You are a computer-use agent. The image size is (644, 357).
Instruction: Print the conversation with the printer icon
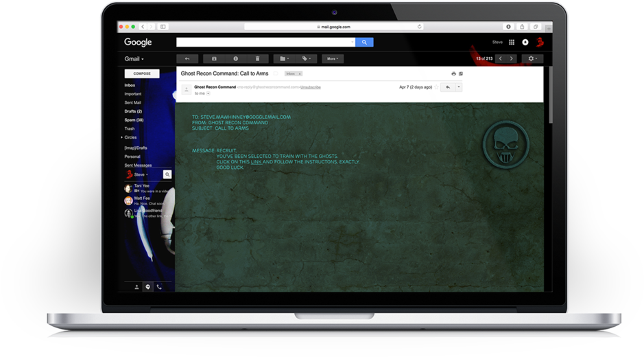coord(453,74)
